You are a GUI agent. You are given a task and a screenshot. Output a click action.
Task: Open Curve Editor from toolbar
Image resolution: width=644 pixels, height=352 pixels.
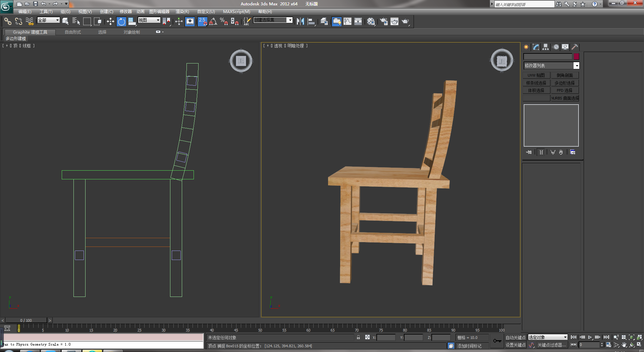click(347, 21)
